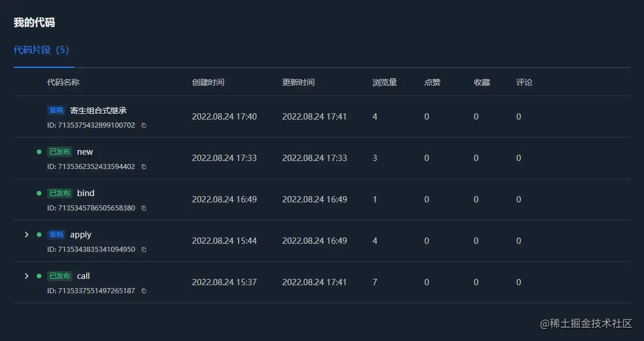This screenshot has width=644, height=341.
Task: Open the 我的代码 page heading
Action: [33, 22]
